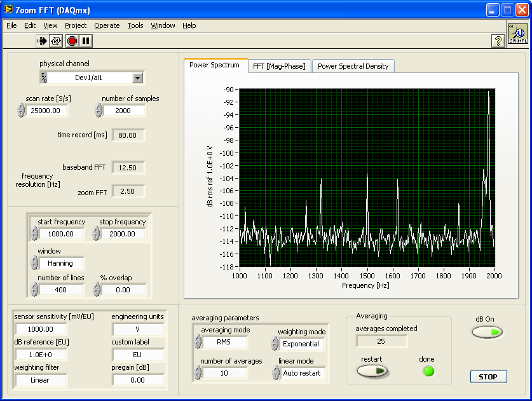Expand the physical channel Dev1/ai1 dropdown
Viewport: 532px width, 401px height.
click(x=137, y=78)
